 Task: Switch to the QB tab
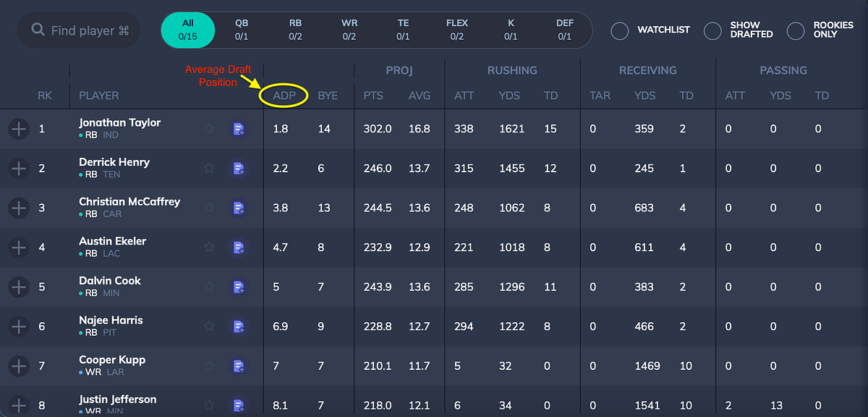[241, 30]
